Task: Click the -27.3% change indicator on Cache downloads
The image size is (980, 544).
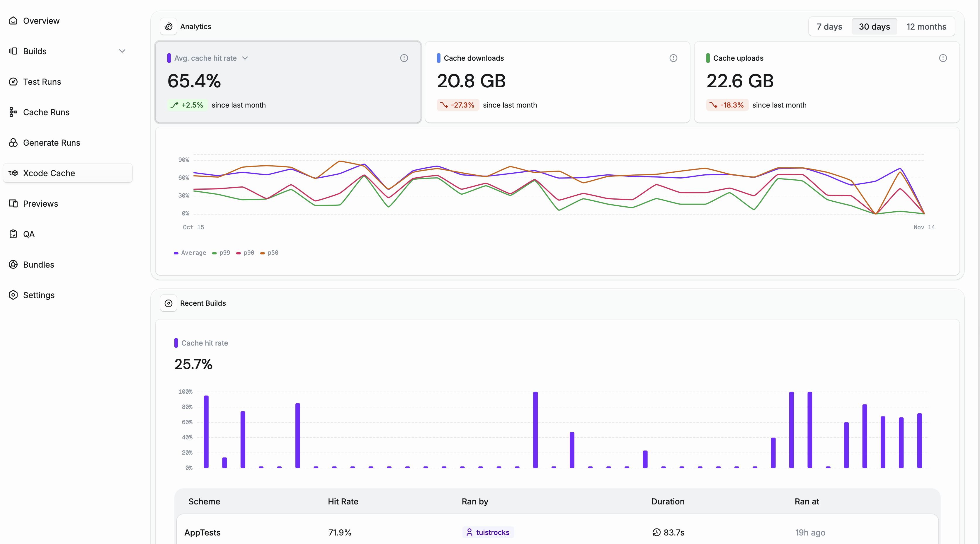Action: (458, 105)
